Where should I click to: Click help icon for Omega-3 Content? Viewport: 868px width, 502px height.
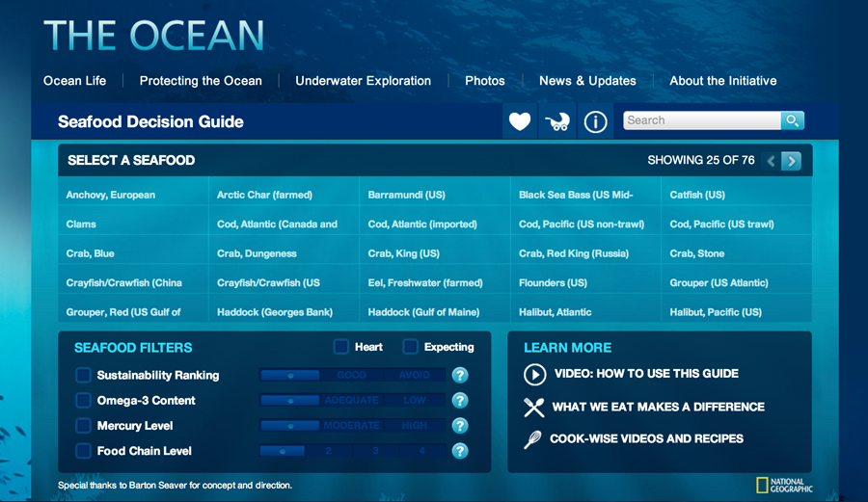tap(460, 401)
